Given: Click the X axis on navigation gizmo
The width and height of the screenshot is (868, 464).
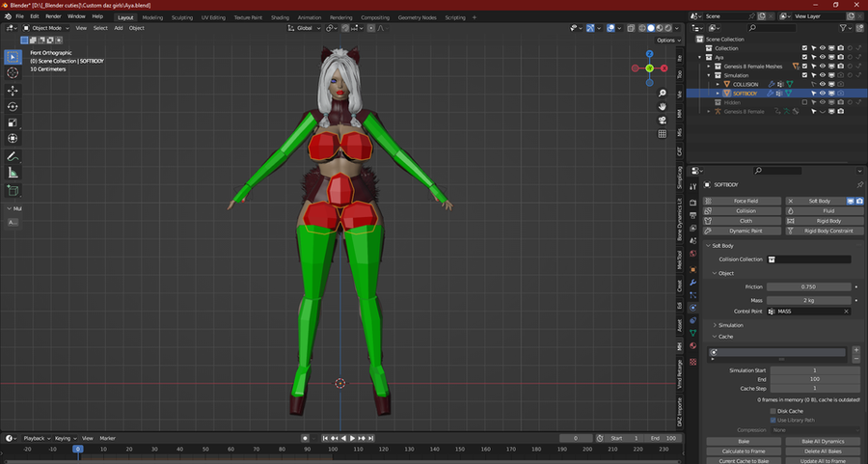Looking at the screenshot, I should click(664, 68).
